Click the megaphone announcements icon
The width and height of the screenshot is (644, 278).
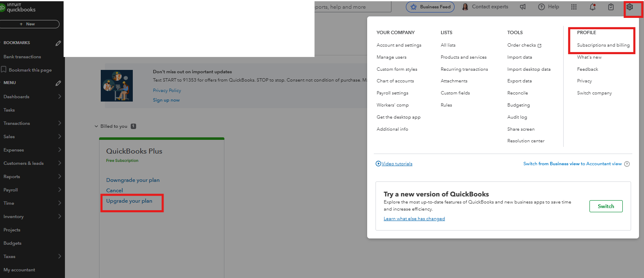(x=522, y=7)
